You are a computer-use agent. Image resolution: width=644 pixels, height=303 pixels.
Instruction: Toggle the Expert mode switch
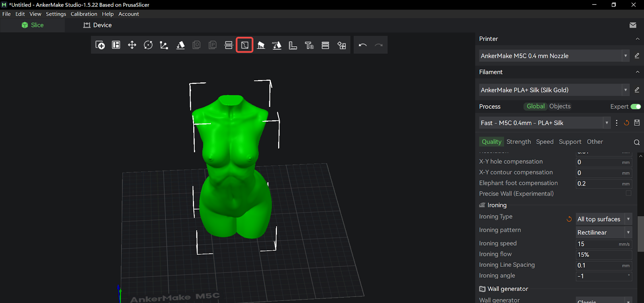636,106
